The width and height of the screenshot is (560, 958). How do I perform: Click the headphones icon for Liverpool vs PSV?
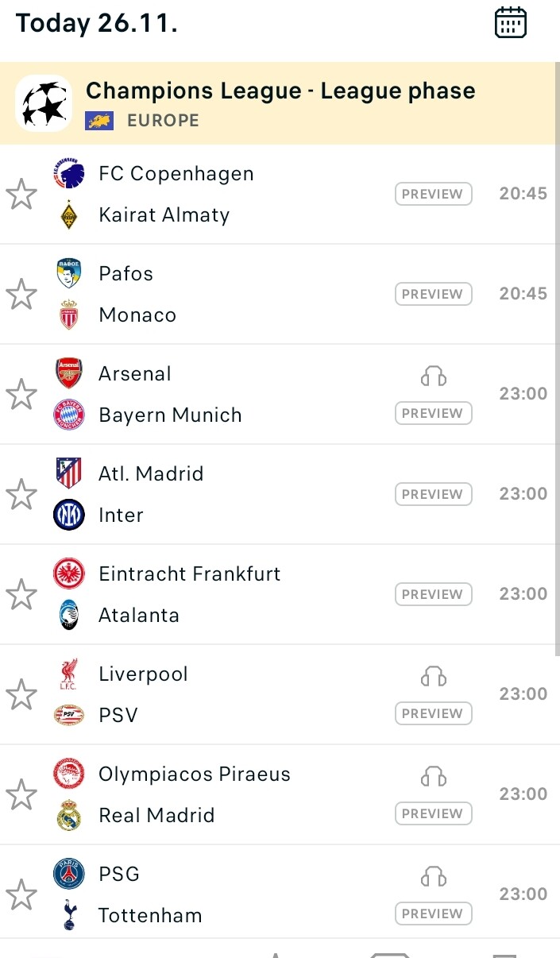click(x=433, y=677)
